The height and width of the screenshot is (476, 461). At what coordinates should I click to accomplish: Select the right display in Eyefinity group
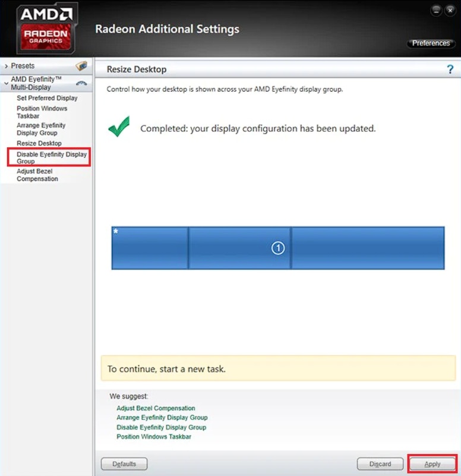coord(368,248)
